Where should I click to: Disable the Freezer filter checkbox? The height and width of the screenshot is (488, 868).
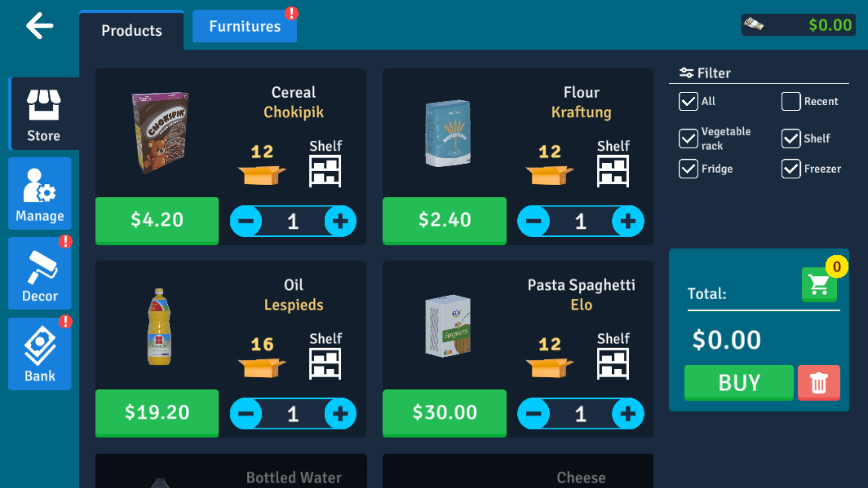[x=790, y=169]
